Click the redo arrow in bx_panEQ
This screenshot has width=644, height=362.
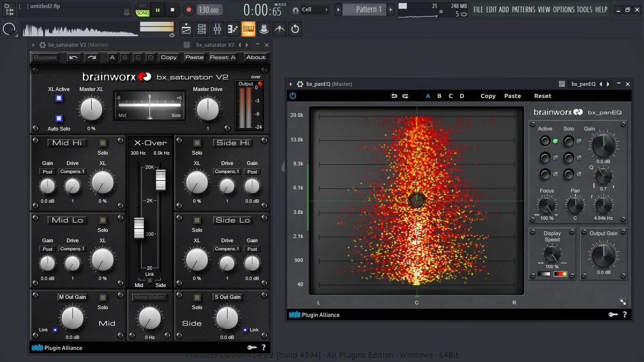(405, 96)
